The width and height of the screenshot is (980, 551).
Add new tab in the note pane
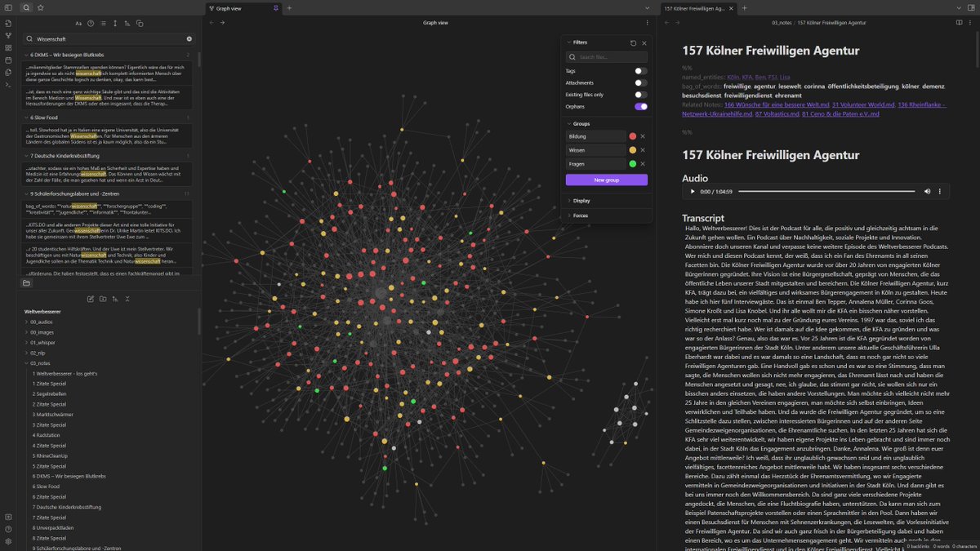click(745, 7)
